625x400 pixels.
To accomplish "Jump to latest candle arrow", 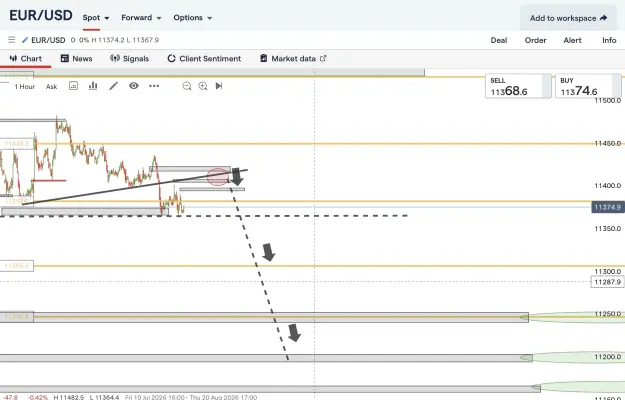I will click(x=219, y=86).
